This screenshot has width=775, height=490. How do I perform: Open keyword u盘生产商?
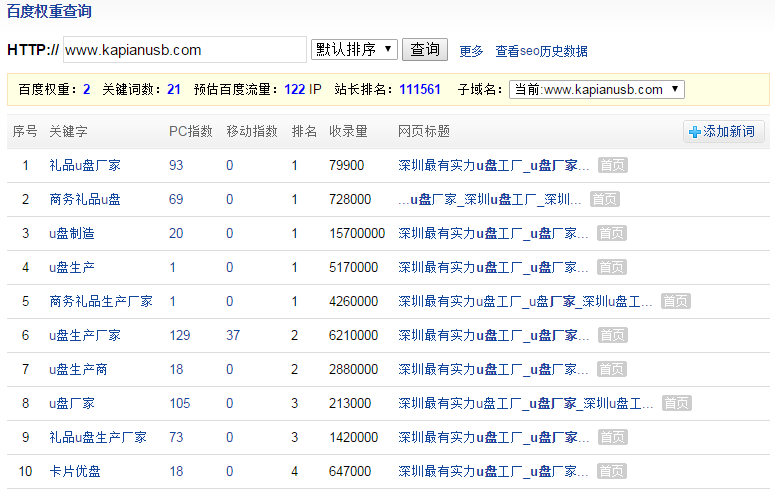click(x=78, y=369)
